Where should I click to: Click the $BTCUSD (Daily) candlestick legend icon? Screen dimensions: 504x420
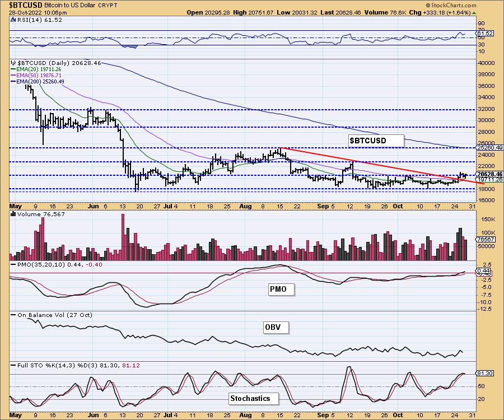click(x=13, y=63)
